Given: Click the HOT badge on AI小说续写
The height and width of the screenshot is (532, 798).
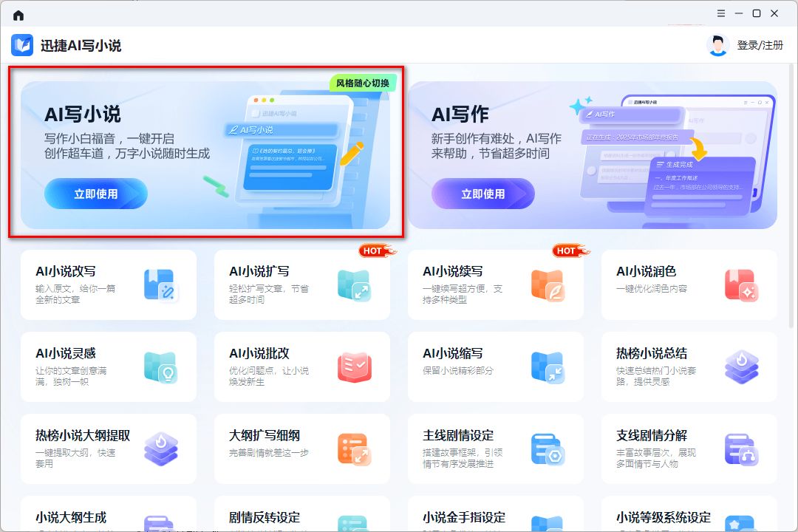Looking at the screenshot, I should (570, 250).
